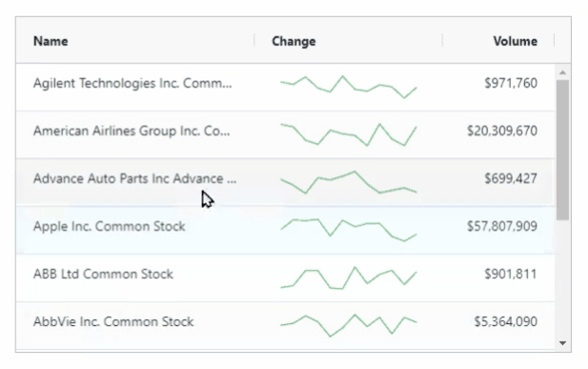Click American Airlines sparkline chart
The width and height of the screenshot is (588, 369).
tap(349, 134)
